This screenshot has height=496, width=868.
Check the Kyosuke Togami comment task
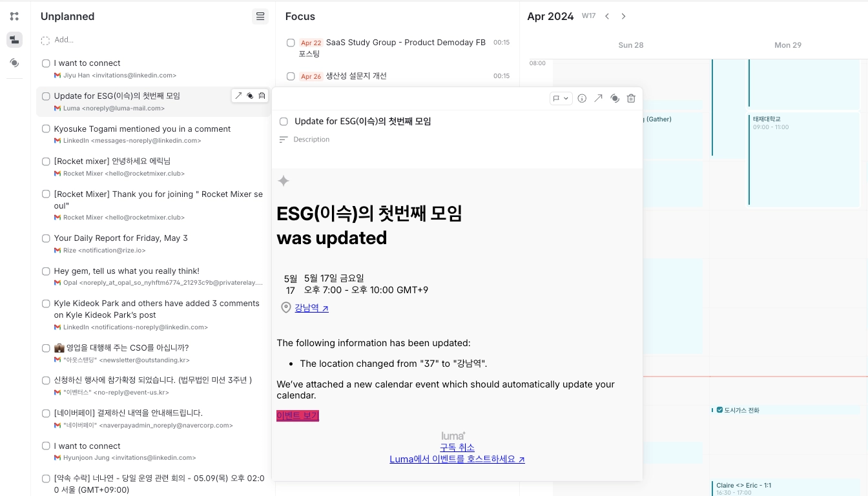[46, 129]
